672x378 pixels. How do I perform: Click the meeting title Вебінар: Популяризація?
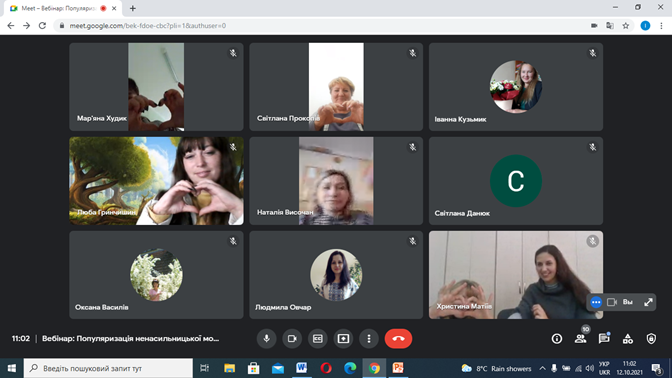pos(130,339)
